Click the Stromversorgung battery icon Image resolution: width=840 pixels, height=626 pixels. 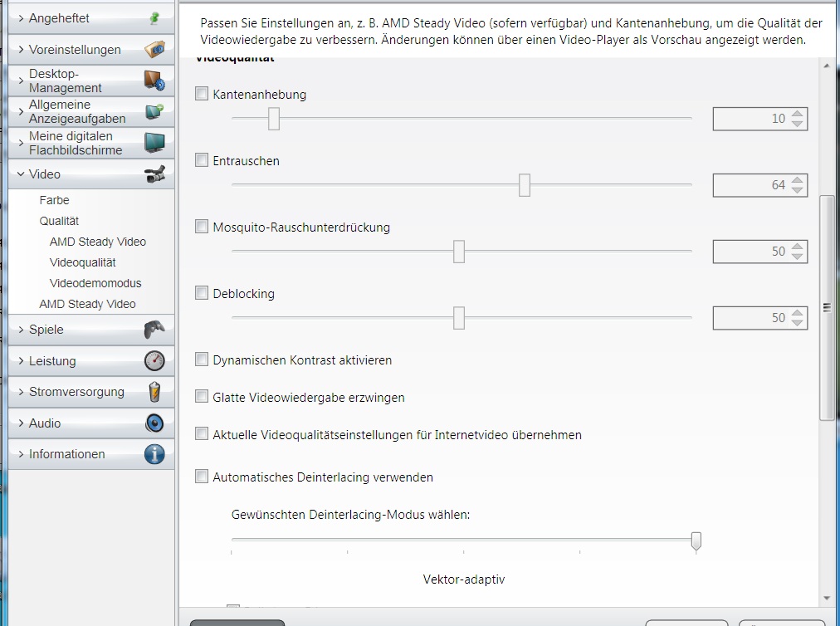[x=154, y=392]
